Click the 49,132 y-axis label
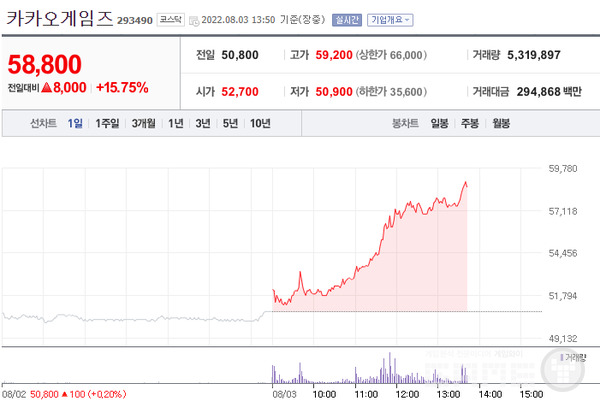The width and height of the screenshot is (600, 407). tap(562, 339)
